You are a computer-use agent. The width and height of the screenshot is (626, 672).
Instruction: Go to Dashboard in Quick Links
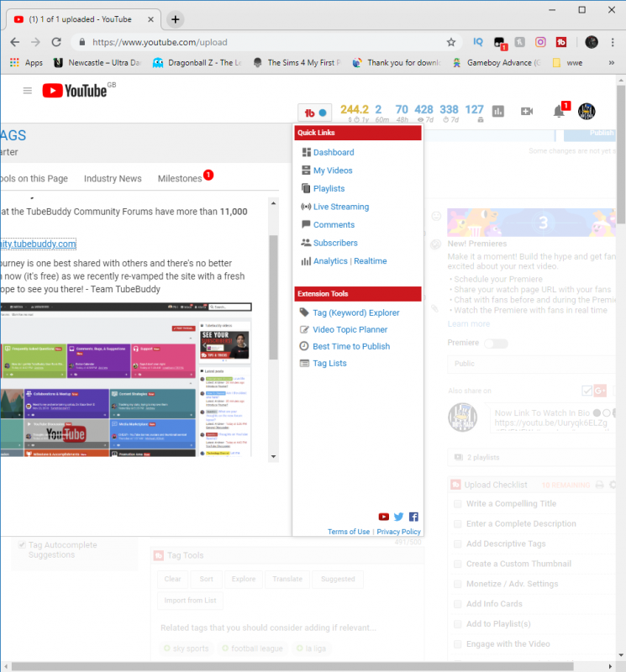point(334,152)
